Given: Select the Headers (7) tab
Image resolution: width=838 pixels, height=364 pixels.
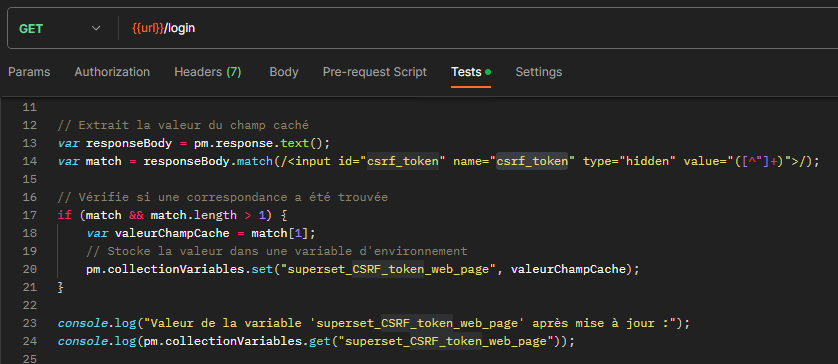Looking at the screenshot, I should point(208,72).
